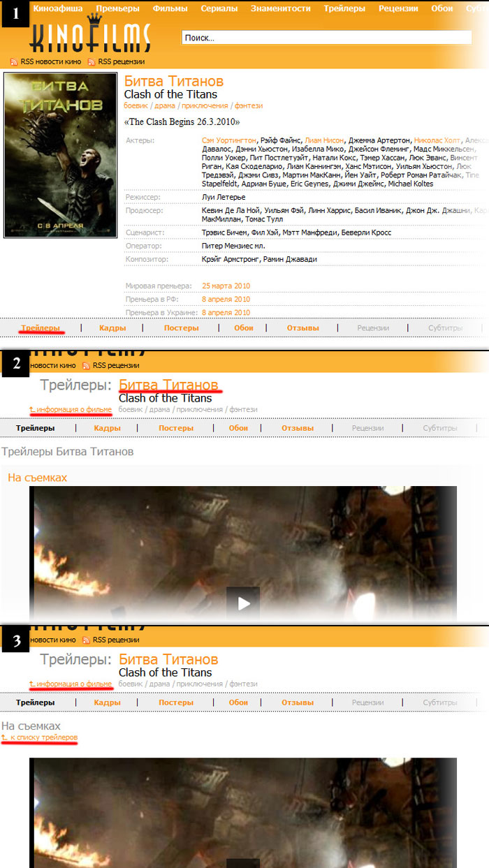Select Рецензии in the top orange menu
Viewport: 489px width, 868px height.
coord(398,8)
